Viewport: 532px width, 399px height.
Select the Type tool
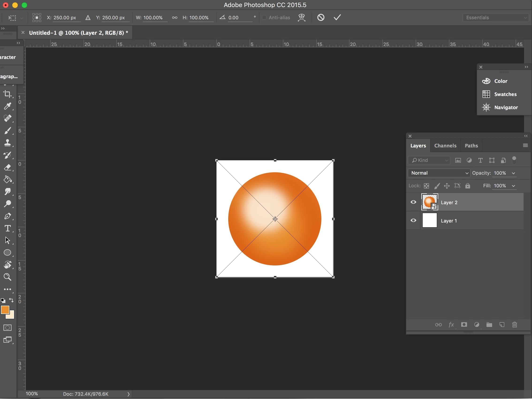pos(8,228)
